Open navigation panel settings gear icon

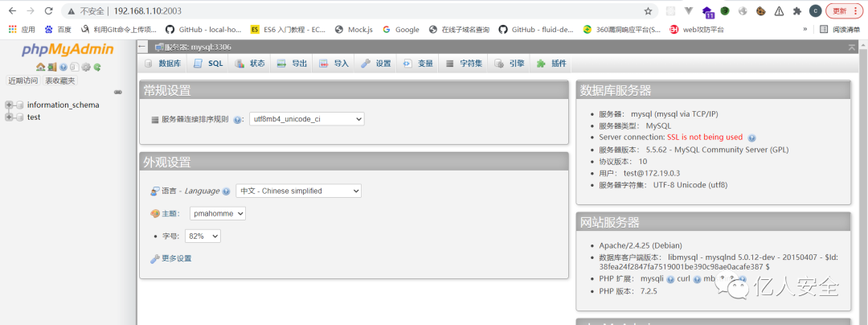tap(86, 67)
